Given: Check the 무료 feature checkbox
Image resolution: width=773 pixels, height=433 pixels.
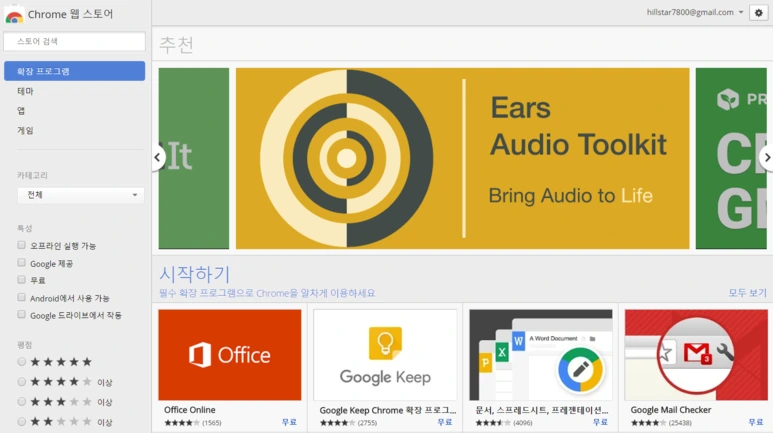Looking at the screenshot, I should (21, 280).
